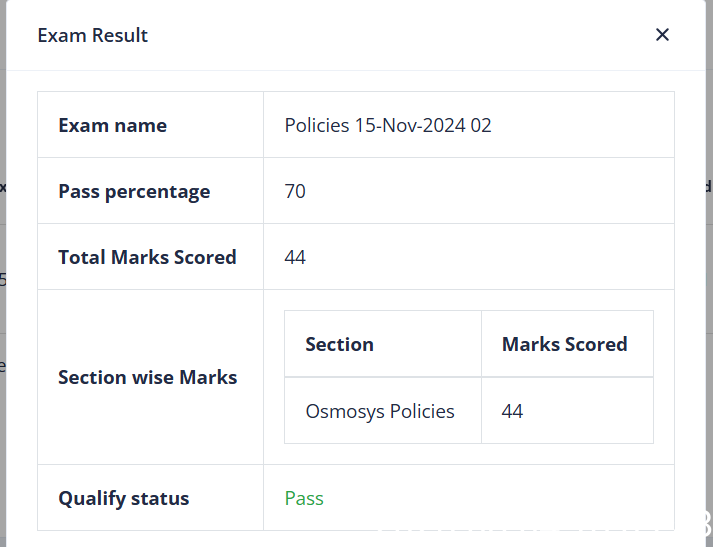
Task: Click the green Pass status text
Action: click(304, 498)
